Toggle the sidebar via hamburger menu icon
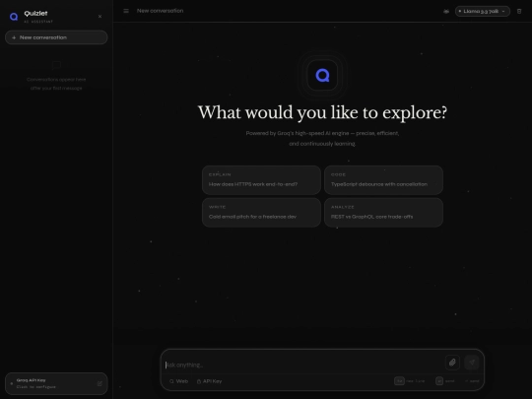The height and width of the screenshot is (399, 532). click(x=126, y=11)
